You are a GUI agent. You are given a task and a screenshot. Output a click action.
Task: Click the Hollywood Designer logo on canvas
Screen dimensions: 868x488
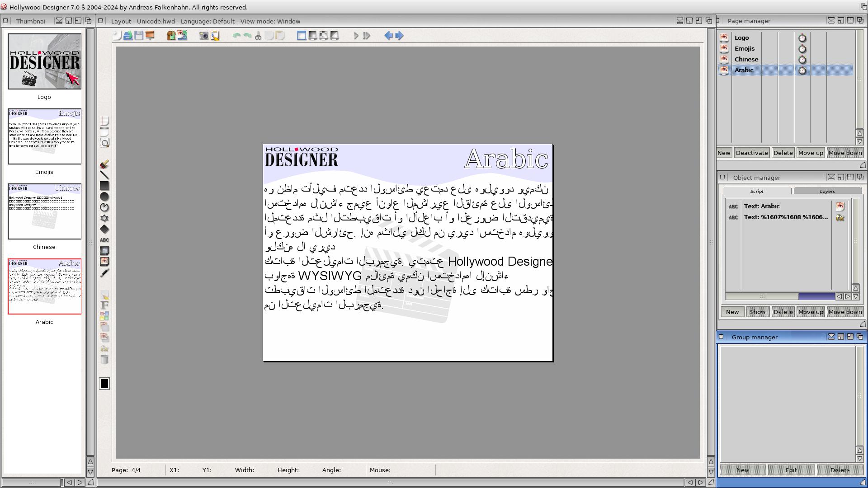pos(302,157)
